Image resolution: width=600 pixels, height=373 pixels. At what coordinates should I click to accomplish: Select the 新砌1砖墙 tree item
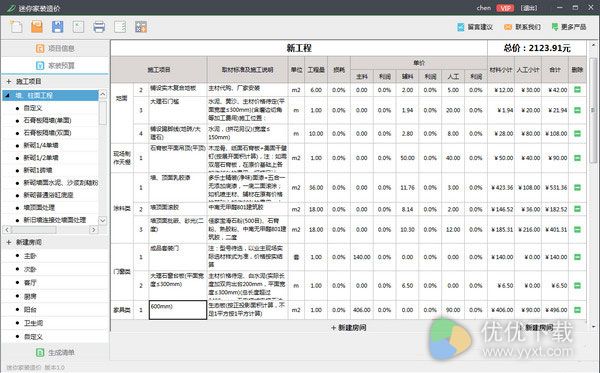[38, 170]
